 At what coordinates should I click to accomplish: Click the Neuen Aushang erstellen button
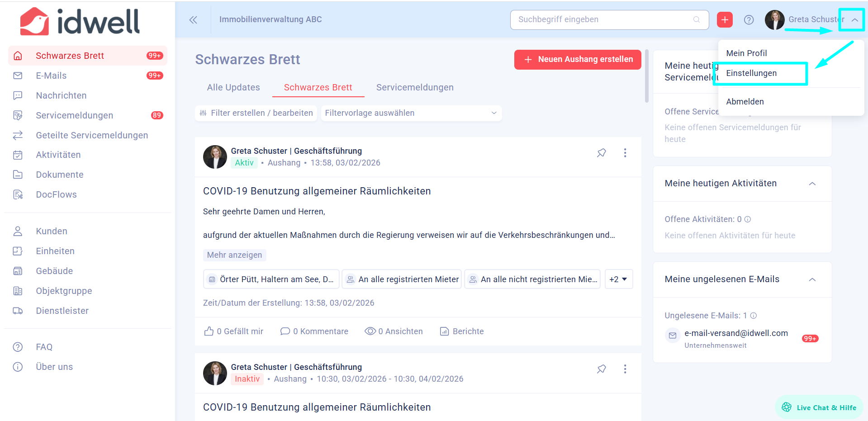pos(578,60)
